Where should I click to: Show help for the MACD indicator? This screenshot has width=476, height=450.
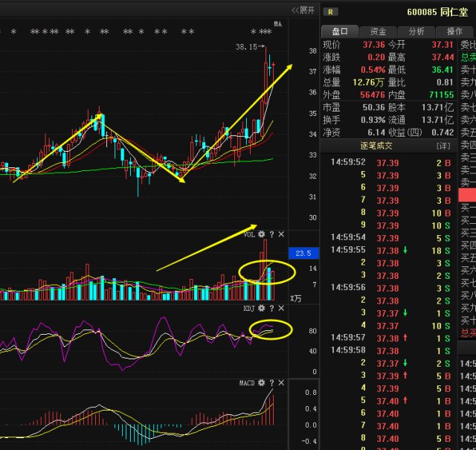[x=271, y=382]
